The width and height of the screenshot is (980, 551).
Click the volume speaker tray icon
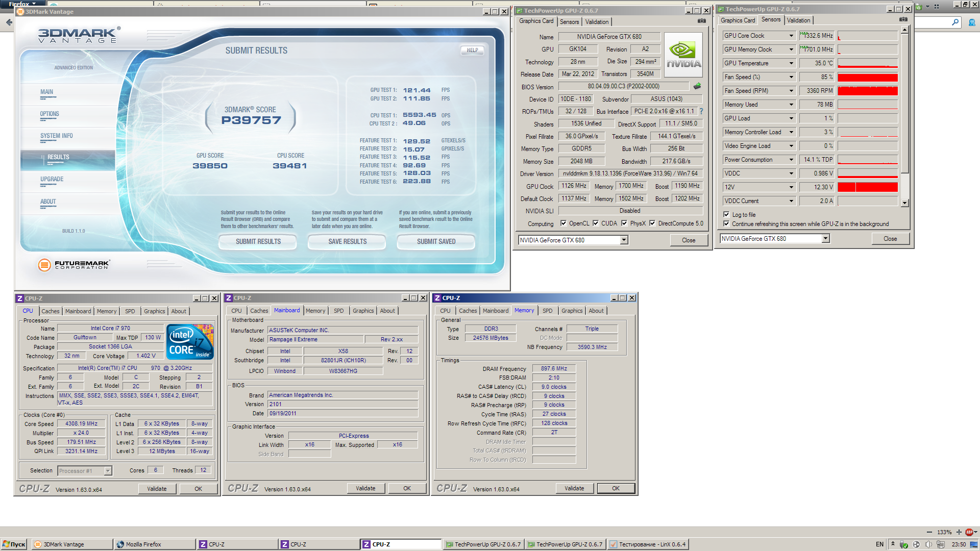point(928,544)
